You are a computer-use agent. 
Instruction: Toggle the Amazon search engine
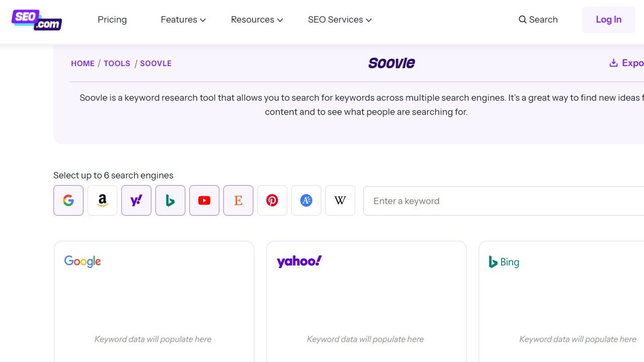(102, 200)
